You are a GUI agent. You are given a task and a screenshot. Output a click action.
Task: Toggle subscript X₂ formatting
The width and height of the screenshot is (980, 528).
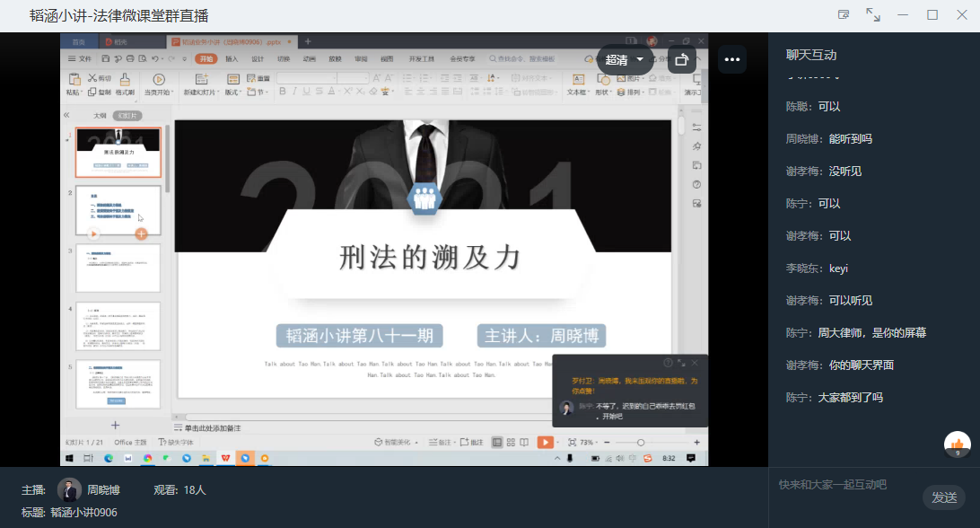tap(360, 92)
